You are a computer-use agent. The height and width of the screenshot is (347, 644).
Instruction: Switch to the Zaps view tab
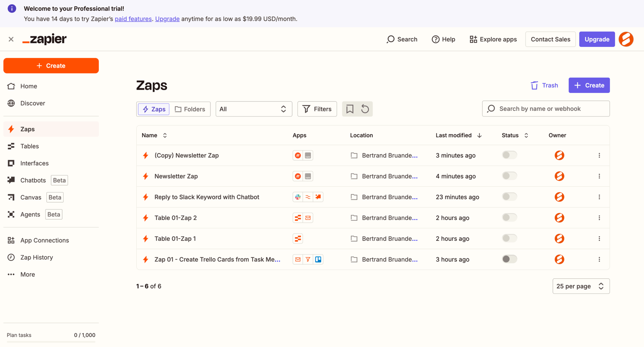[x=154, y=109]
